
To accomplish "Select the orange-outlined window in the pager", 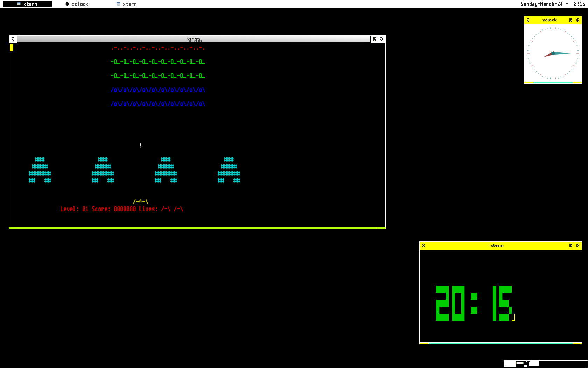I will coord(520,363).
